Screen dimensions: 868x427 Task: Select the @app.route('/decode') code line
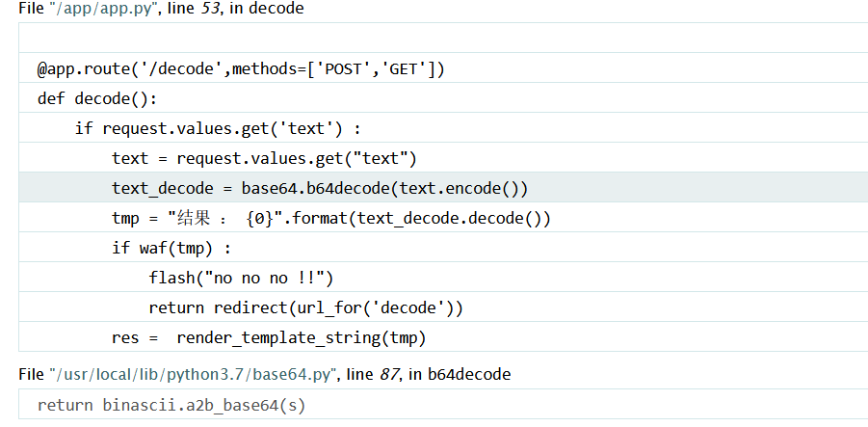click(443, 68)
